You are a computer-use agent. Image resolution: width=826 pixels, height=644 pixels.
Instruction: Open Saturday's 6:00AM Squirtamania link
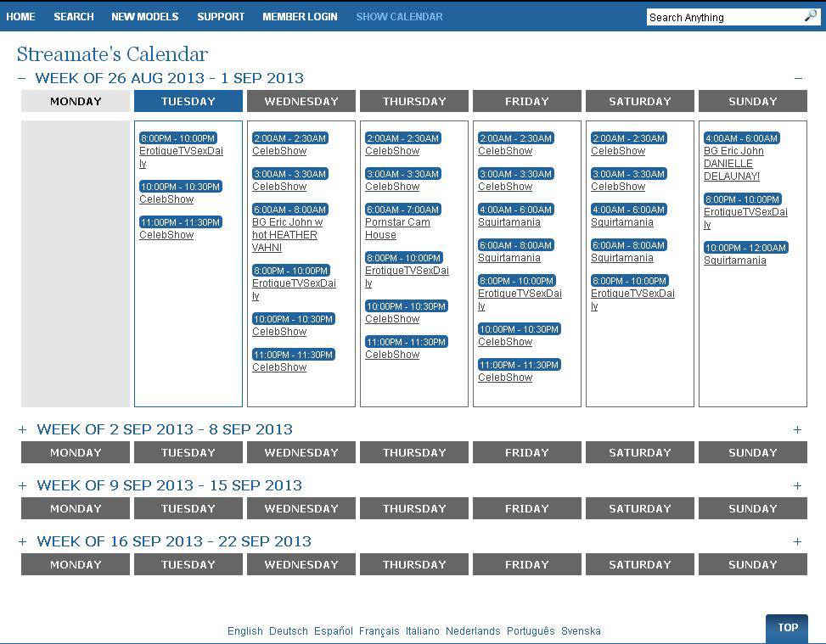[x=622, y=258]
